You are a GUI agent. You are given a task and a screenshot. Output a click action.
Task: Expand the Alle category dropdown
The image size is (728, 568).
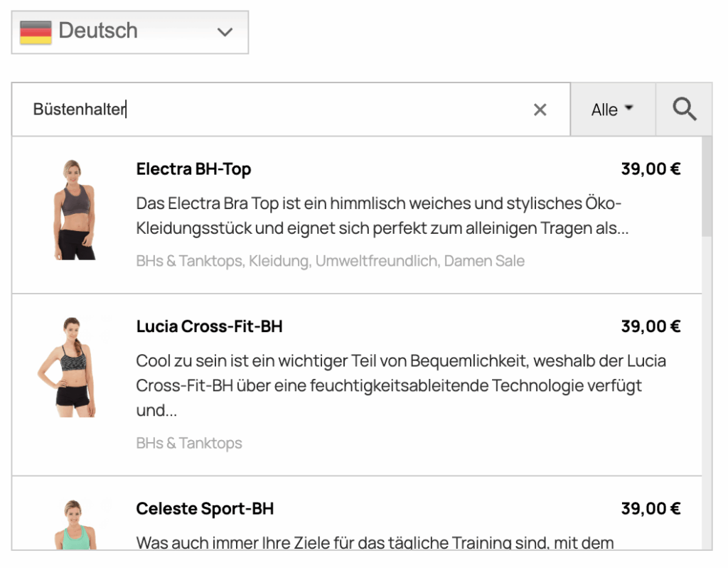[x=611, y=109]
